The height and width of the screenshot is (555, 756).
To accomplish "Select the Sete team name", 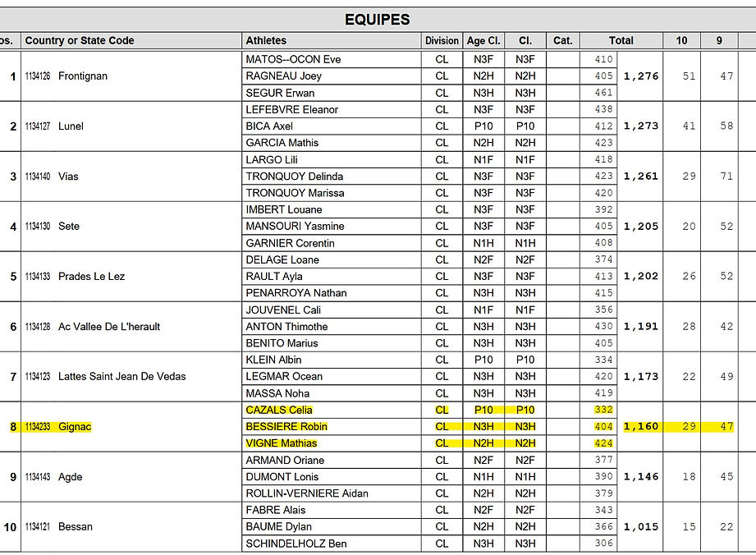I will (x=69, y=226).
